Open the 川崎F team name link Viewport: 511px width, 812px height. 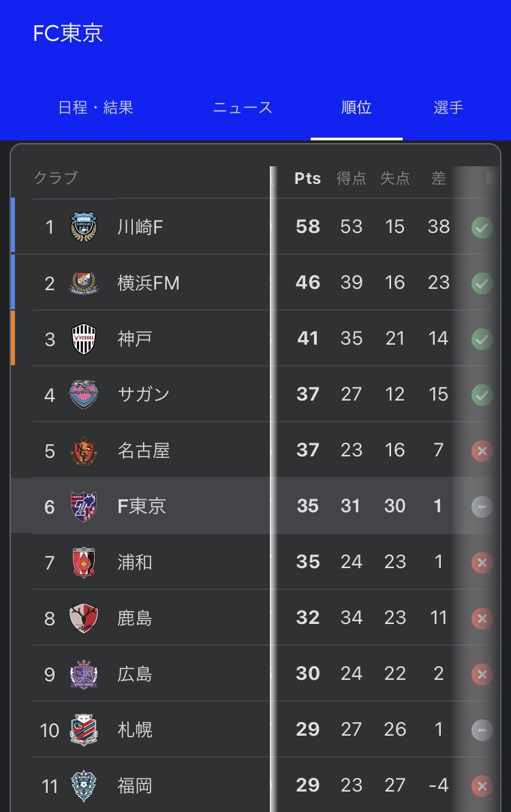pyautogui.click(x=140, y=227)
